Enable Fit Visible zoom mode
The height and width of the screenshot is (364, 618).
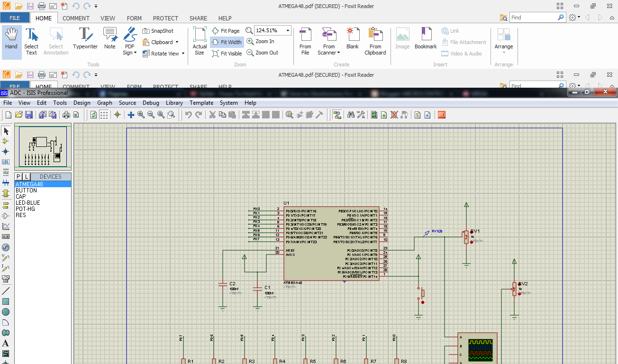pyautogui.click(x=227, y=53)
